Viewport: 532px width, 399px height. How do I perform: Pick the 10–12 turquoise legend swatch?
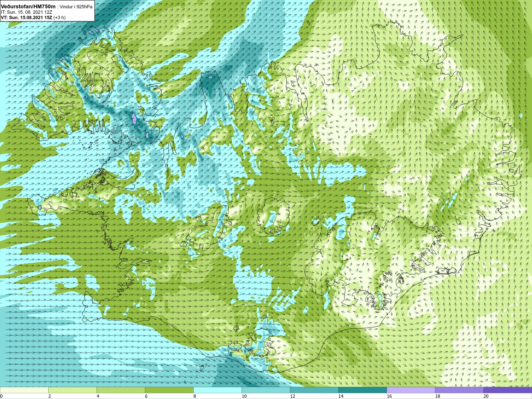[266, 390]
